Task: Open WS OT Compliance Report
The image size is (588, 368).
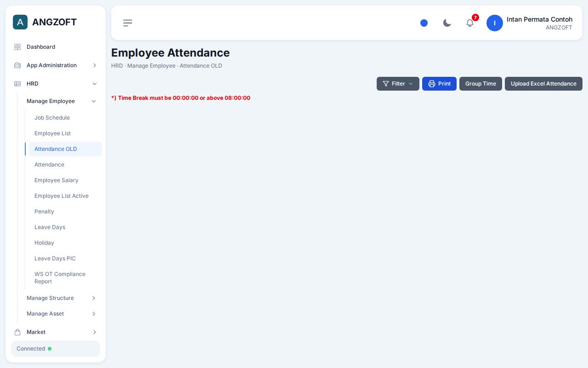Action: coord(65,278)
